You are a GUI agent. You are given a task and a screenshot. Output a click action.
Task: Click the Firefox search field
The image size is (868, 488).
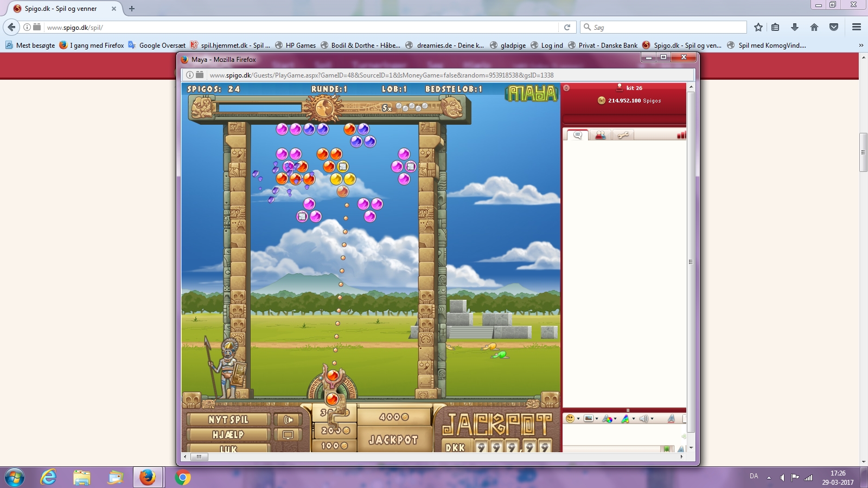667,27
